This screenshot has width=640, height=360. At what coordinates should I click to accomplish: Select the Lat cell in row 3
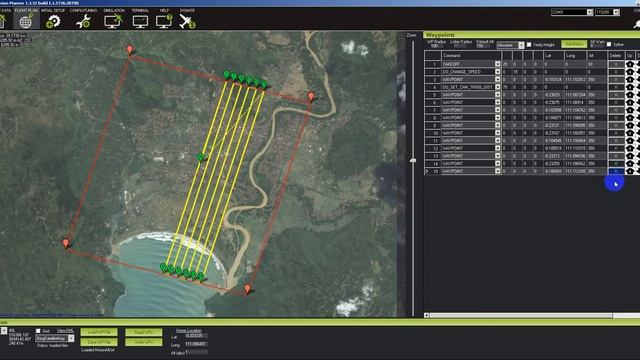[553, 79]
